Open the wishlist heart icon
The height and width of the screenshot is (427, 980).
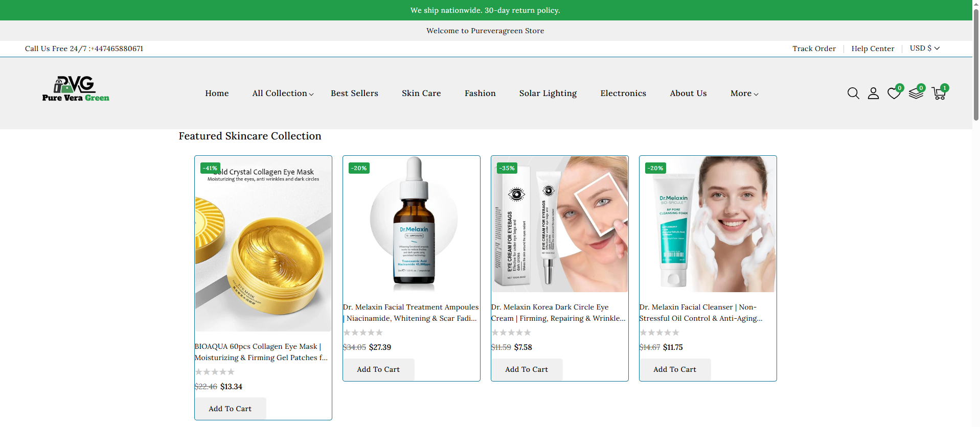(894, 93)
